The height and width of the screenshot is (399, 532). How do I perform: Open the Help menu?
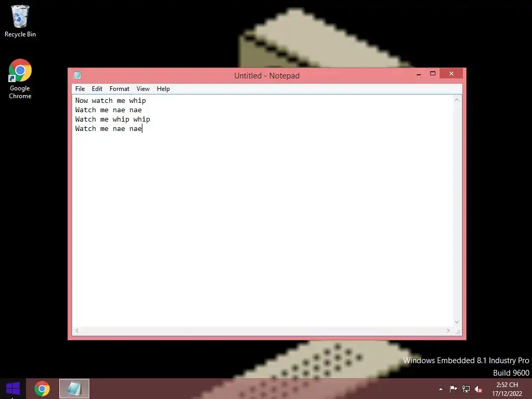(x=163, y=89)
